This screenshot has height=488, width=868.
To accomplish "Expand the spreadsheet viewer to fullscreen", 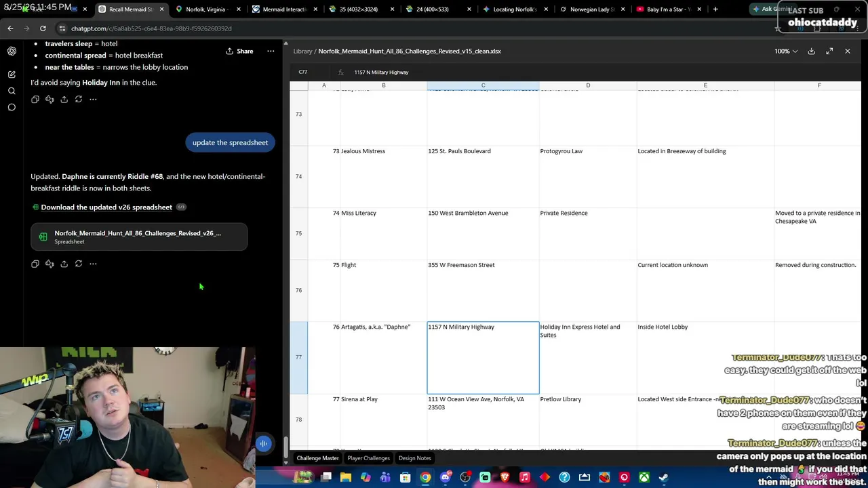I will pyautogui.click(x=829, y=51).
